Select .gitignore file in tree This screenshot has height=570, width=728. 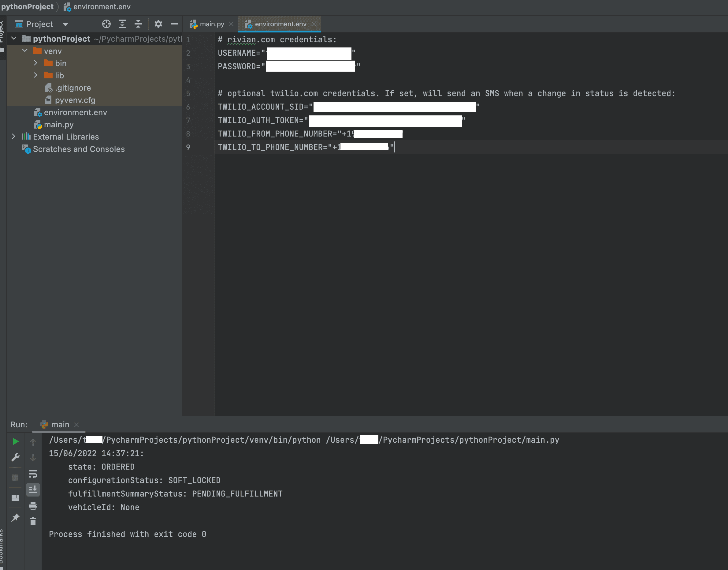point(68,88)
